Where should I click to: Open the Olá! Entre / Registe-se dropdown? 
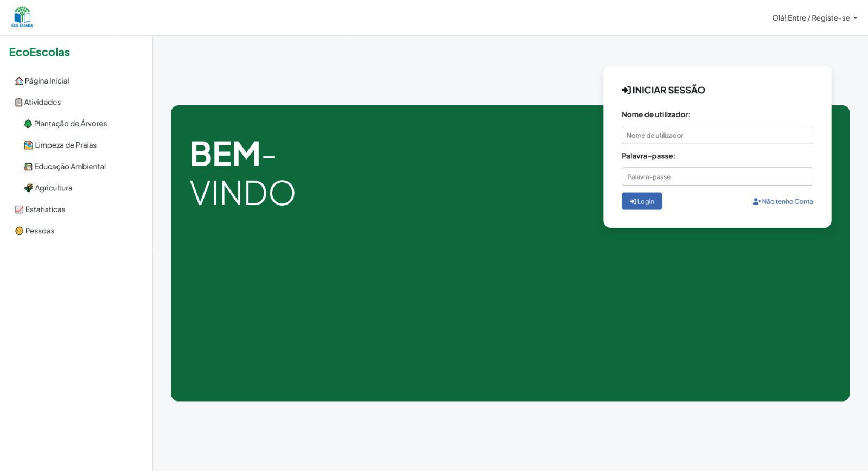point(814,18)
